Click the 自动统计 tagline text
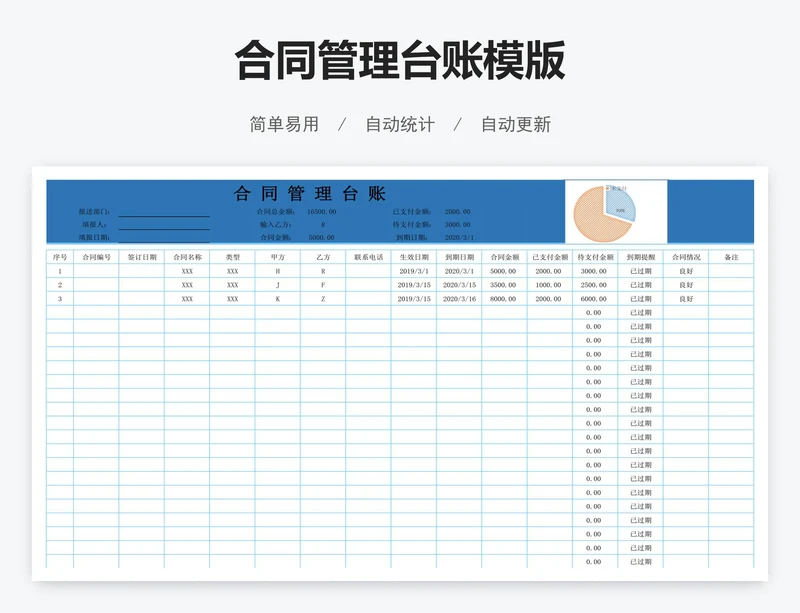The image size is (800, 613). point(400,125)
